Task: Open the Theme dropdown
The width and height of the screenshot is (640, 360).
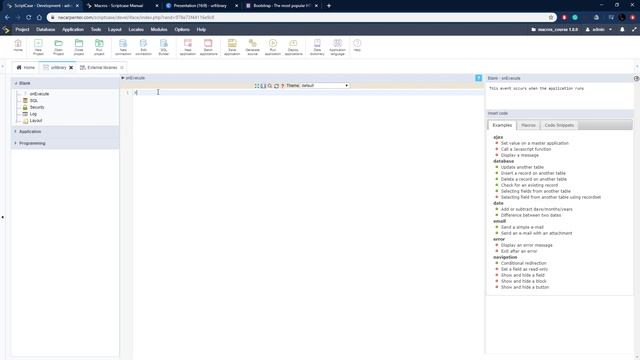Action: coord(324,86)
